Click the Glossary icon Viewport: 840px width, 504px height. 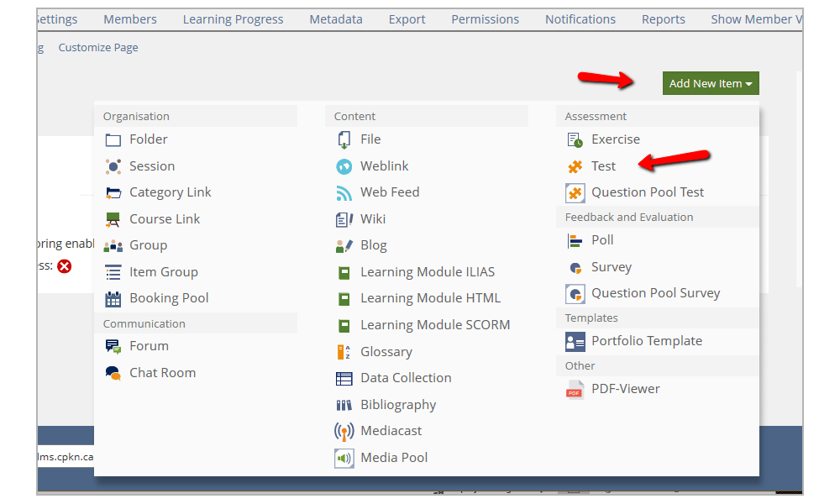[x=344, y=352]
